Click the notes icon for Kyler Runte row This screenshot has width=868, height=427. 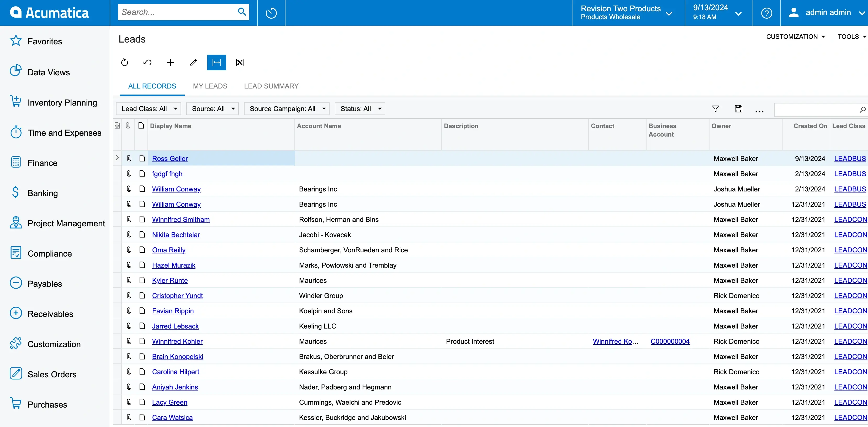coord(142,280)
